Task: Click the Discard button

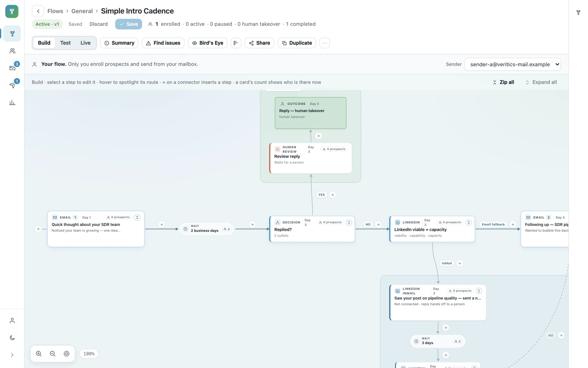Action: pos(98,24)
